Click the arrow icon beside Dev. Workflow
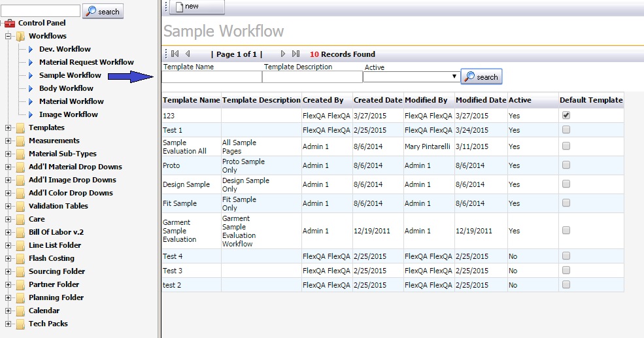This screenshot has width=644, height=338. [31, 49]
